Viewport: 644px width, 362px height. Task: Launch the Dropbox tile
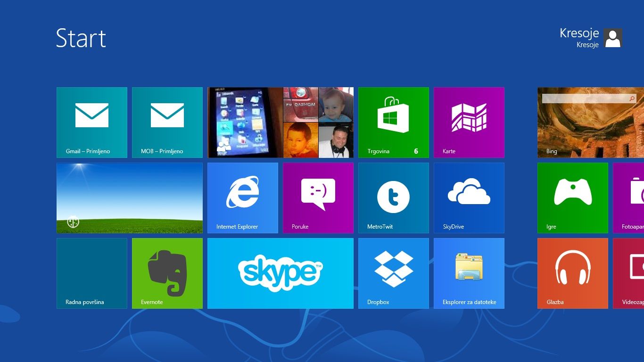394,273
